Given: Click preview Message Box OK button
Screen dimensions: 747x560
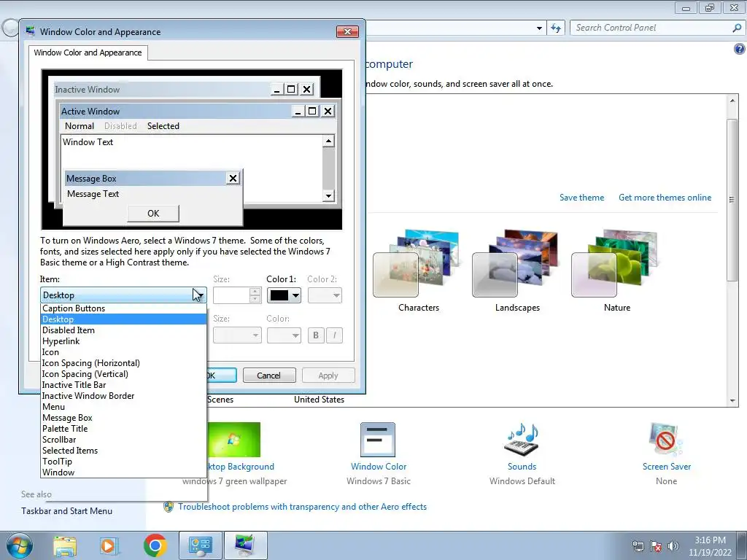Looking at the screenshot, I should 153,214.
